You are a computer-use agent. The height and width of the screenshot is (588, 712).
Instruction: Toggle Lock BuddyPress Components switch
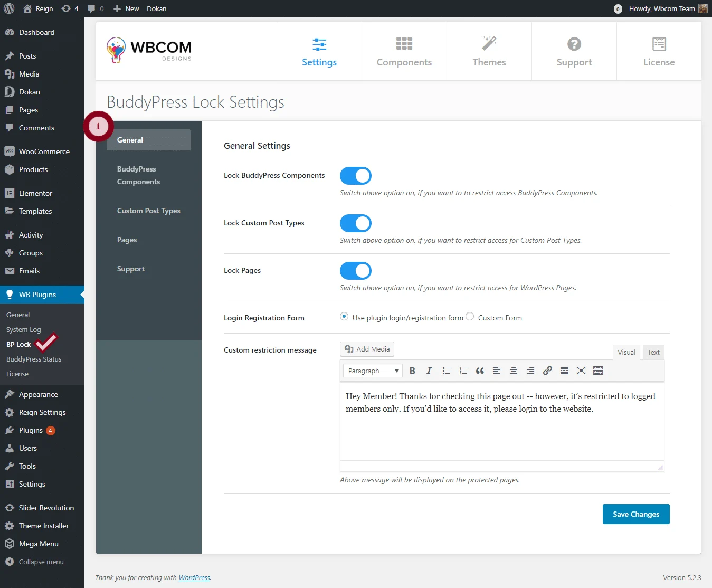(356, 176)
